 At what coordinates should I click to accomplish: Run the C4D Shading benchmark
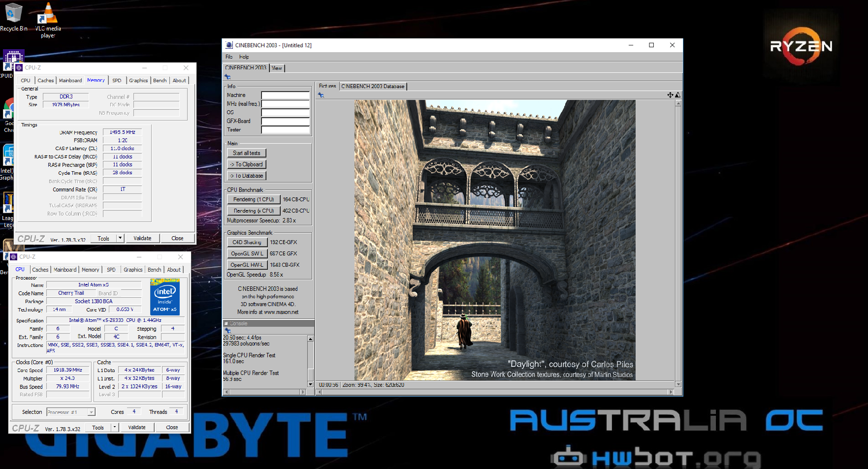tap(247, 242)
